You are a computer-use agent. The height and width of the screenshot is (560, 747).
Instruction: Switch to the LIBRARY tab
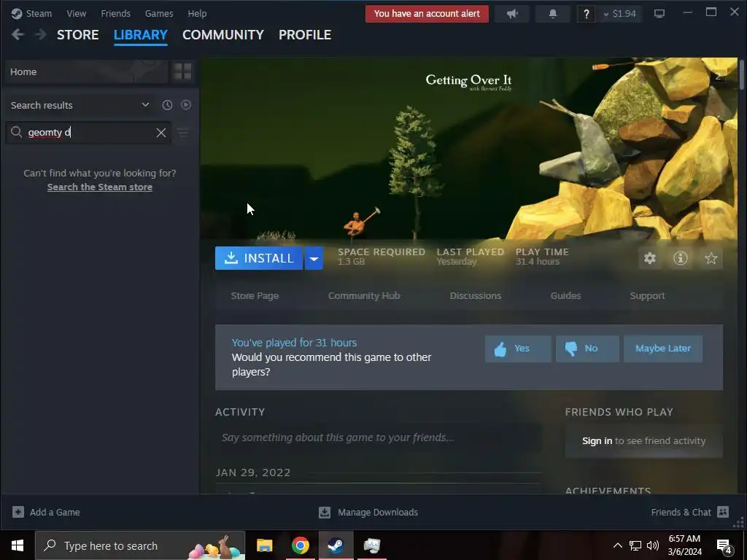click(141, 35)
